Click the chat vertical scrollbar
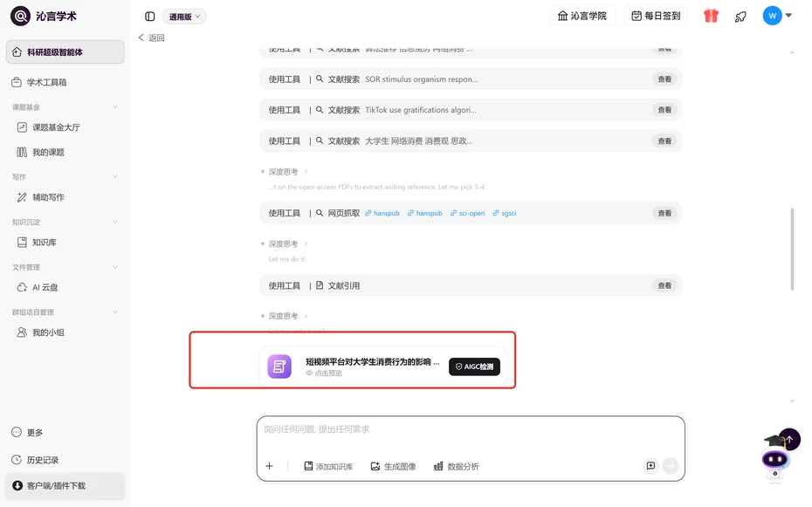This screenshot has height=507, width=812. click(792, 249)
